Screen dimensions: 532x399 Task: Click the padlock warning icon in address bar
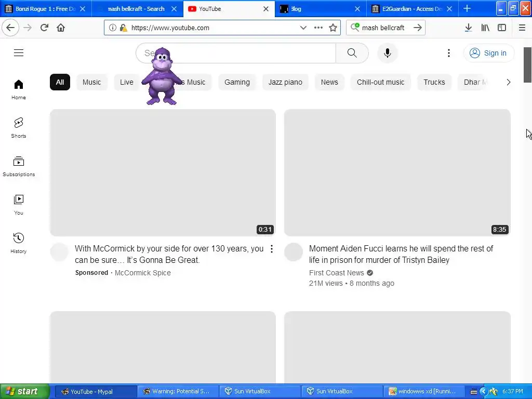click(124, 28)
